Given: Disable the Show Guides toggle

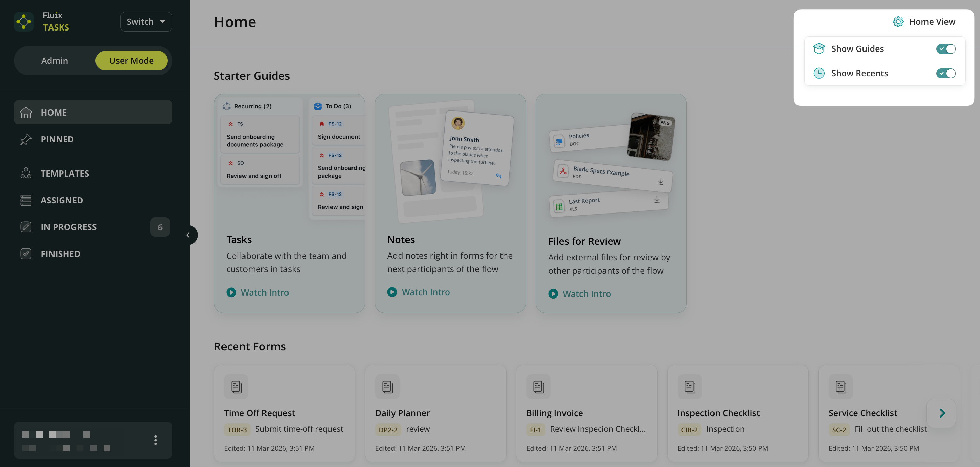Looking at the screenshot, I should [x=946, y=49].
